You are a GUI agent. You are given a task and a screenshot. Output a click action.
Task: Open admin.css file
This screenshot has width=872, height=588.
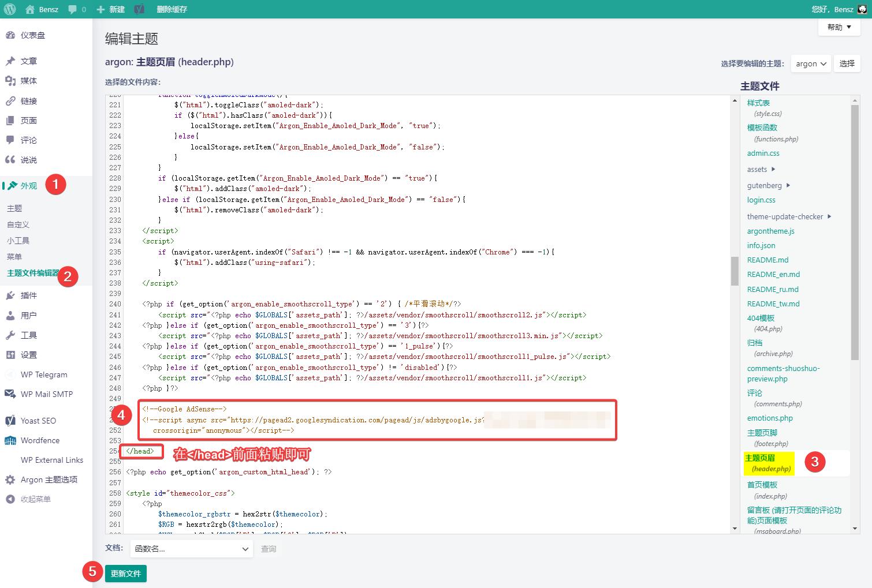(763, 153)
